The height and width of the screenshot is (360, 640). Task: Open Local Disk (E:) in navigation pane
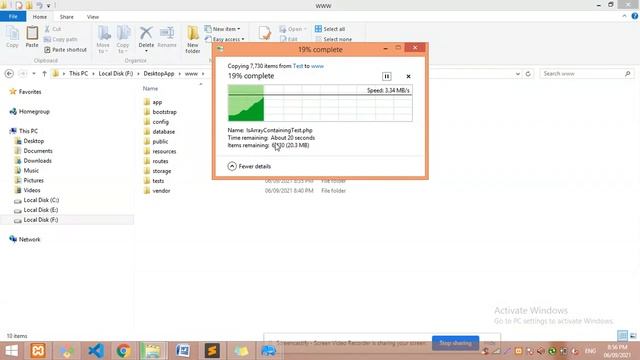click(36, 210)
